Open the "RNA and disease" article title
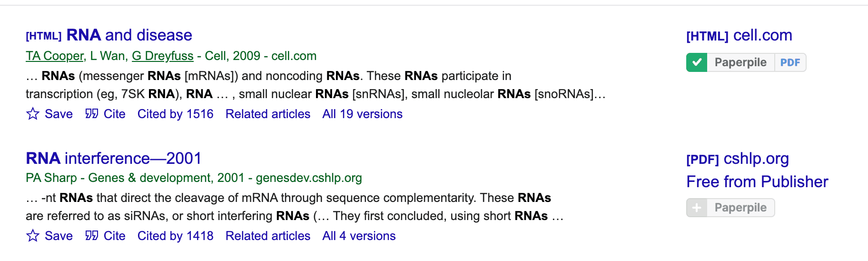 [129, 35]
